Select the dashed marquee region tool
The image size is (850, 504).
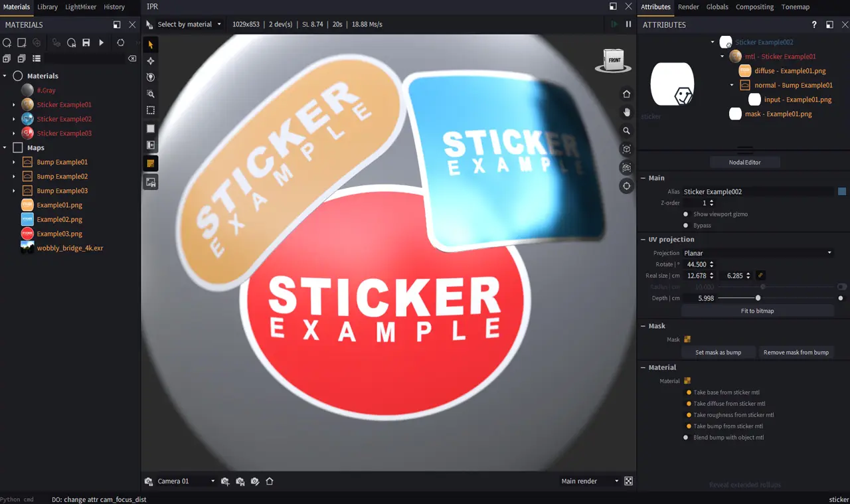150,110
